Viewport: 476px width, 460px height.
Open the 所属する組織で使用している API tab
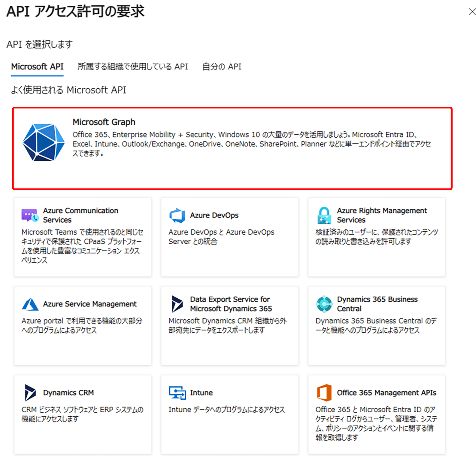[133, 66]
